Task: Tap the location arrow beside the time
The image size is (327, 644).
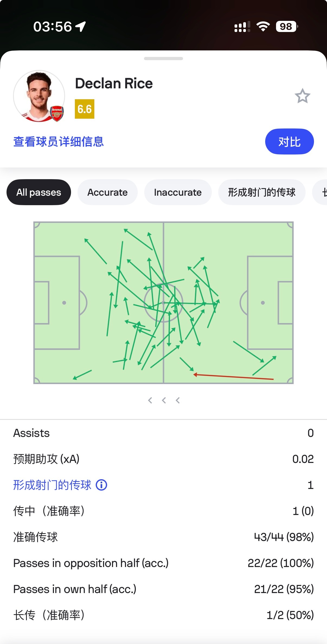Action: (81, 27)
